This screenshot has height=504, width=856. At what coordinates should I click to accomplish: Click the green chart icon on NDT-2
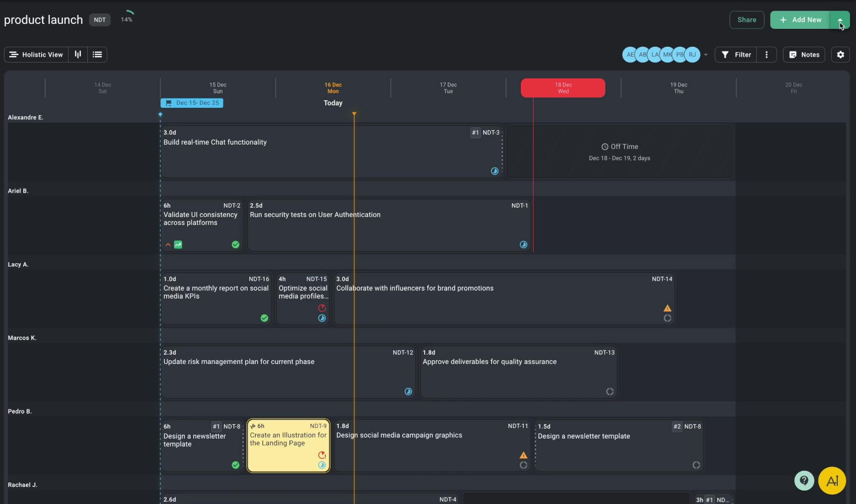pos(178,245)
